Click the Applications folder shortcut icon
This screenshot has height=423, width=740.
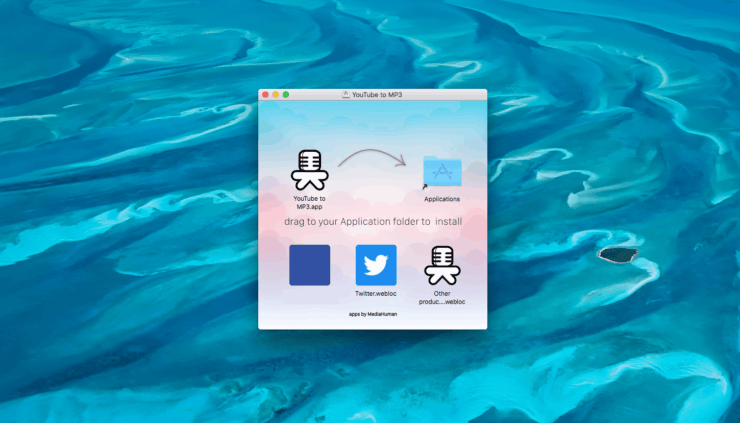pos(442,173)
